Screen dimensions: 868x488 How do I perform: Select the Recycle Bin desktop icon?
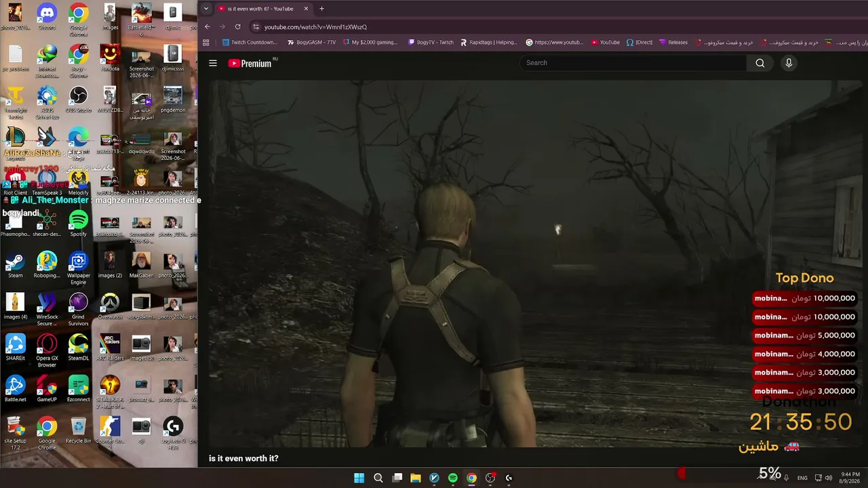click(78, 430)
